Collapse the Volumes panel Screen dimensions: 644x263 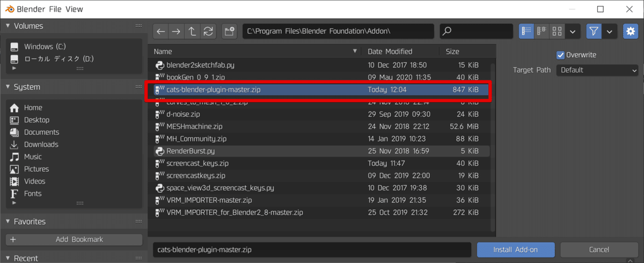point(9,26)
